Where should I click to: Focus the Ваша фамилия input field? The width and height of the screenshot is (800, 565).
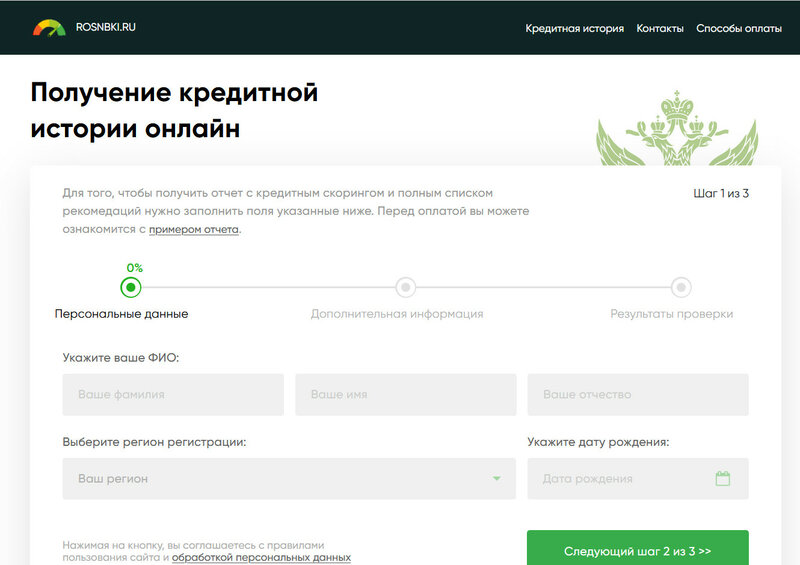point(173,395)
